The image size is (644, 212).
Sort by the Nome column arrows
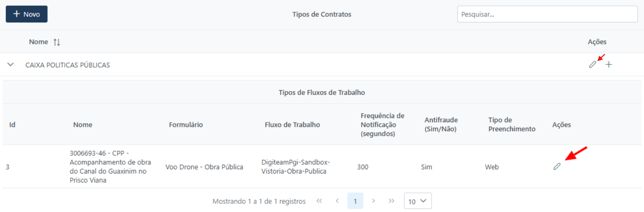pyautogui.click(x=57, y=42)
